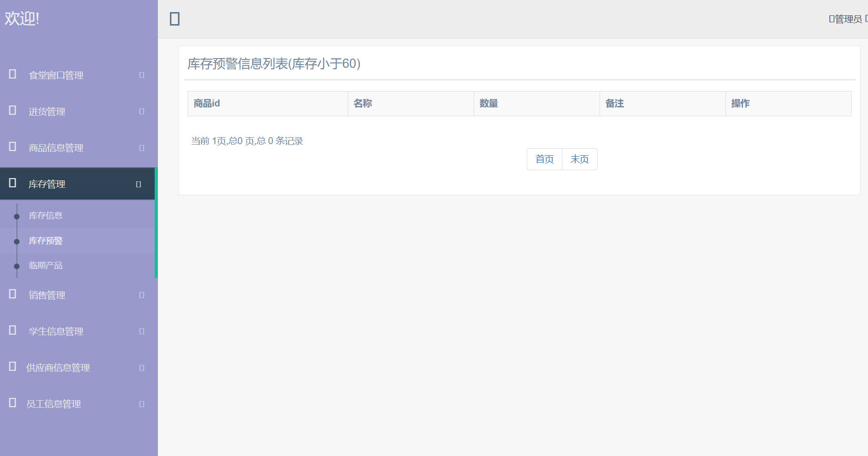Click the sidebar toggle icon in the top bar

click(x=174, y=18)
